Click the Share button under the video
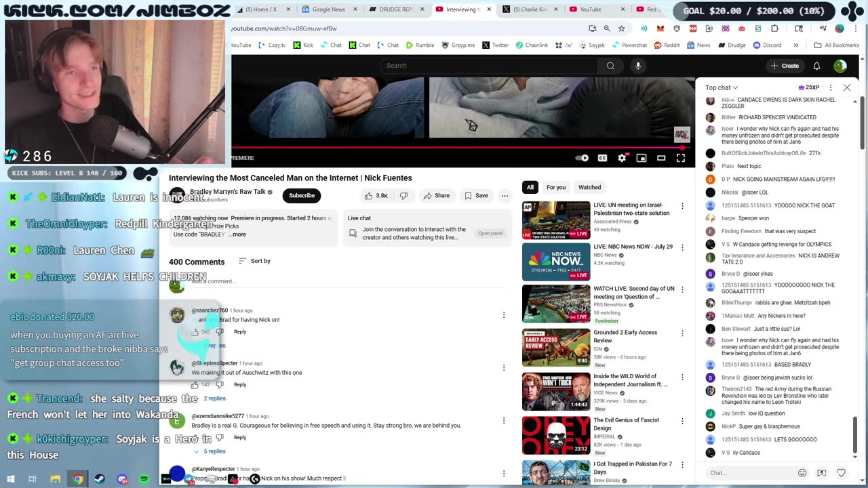 click(x=436, y=196)
